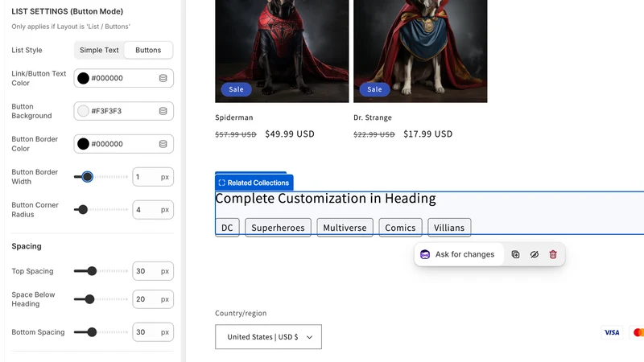Connect dynamic source for Link/Button Text Color
The width and height of the screenshot is (644, 362).
(163, 78)
